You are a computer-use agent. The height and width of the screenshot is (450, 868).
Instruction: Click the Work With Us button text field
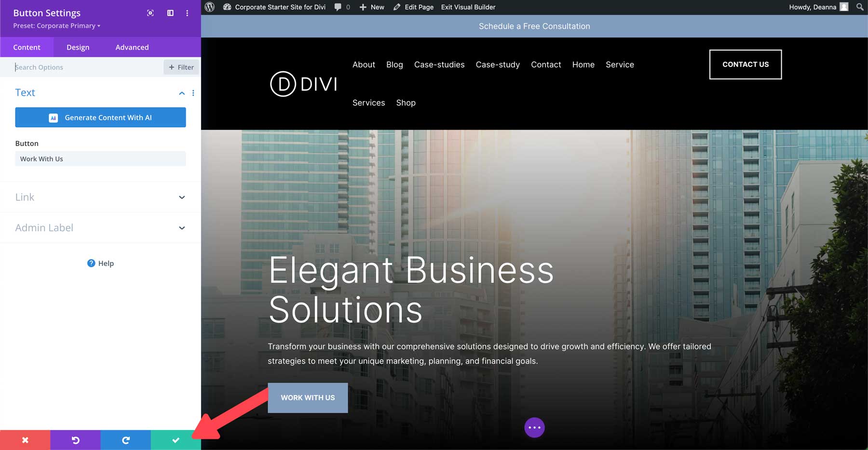(x=100, y=159)
